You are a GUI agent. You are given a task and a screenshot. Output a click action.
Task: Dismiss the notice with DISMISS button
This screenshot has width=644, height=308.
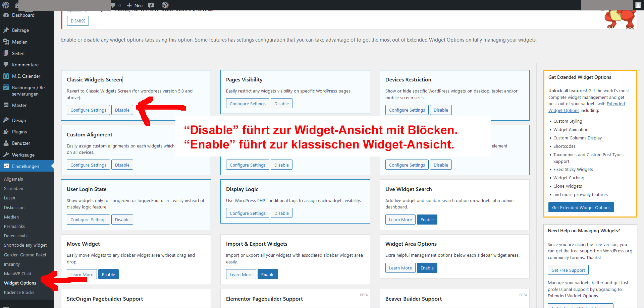[78, 21]
